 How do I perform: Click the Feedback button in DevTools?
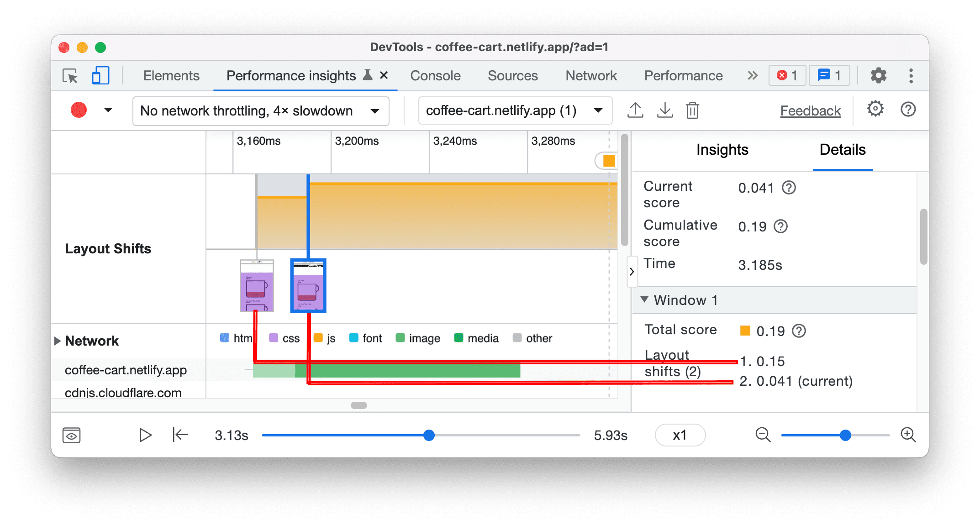[x=806, y=110]
